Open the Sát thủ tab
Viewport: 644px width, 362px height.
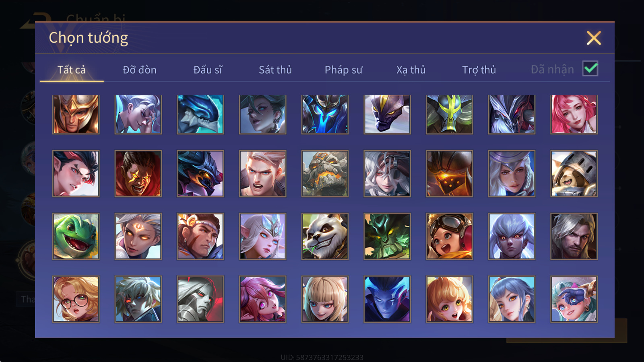[x=275, y=70]
